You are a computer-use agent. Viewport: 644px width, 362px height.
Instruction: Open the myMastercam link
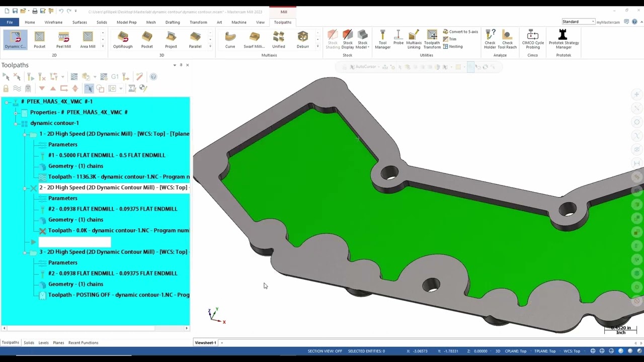tap(608, 22)
